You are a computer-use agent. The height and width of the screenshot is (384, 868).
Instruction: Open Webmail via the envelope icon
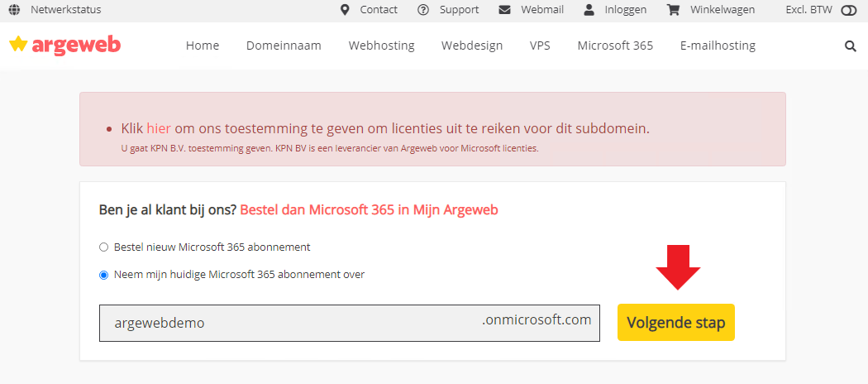(x=504, y=9)
